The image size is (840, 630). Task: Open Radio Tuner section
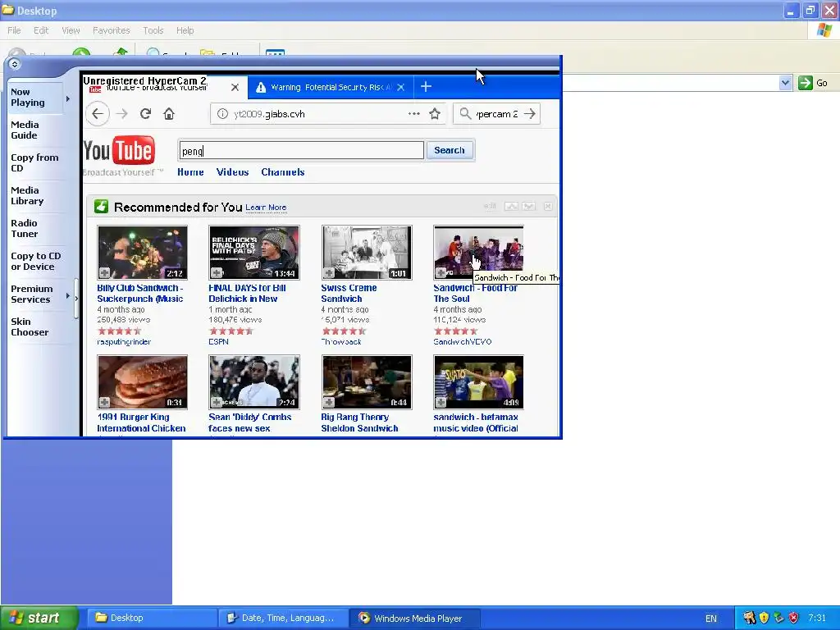click(25, 229)
